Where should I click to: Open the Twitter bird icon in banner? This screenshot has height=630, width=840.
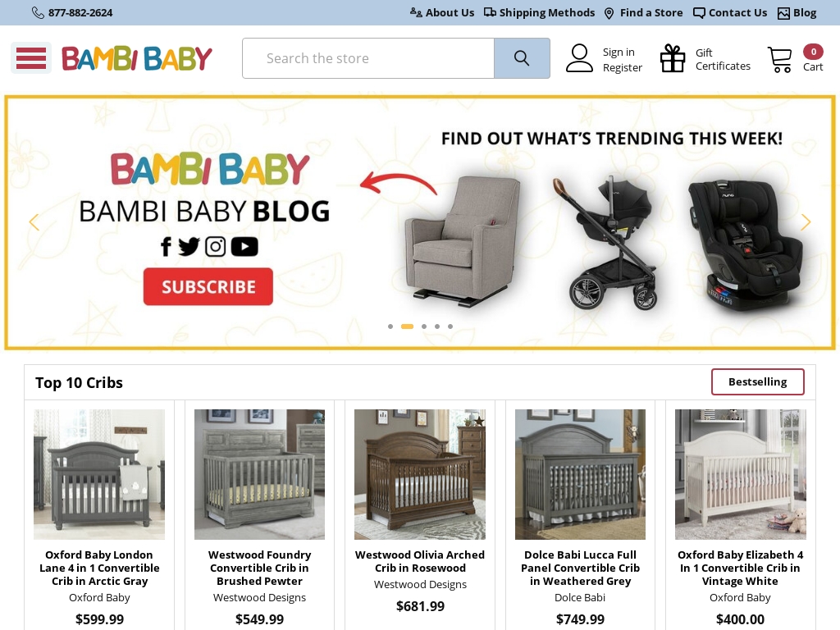click(189, 246)
